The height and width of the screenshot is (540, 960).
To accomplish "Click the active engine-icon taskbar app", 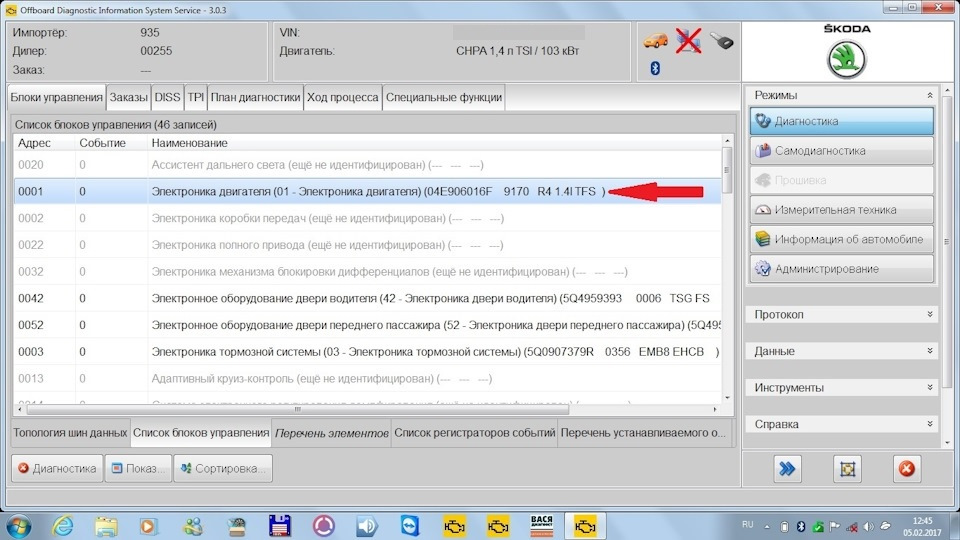I will pos(585,526).
